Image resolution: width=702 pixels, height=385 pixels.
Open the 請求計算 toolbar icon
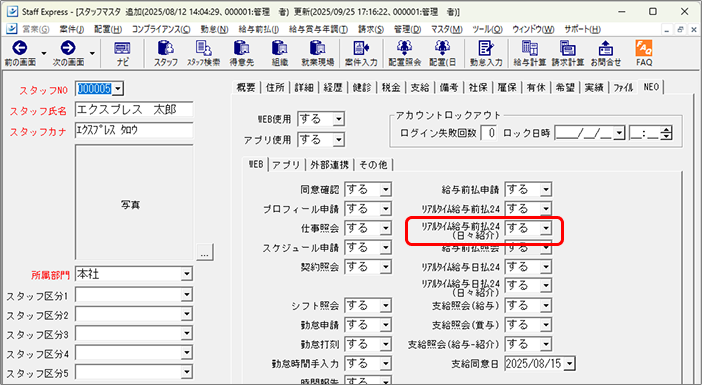point(568,53)
